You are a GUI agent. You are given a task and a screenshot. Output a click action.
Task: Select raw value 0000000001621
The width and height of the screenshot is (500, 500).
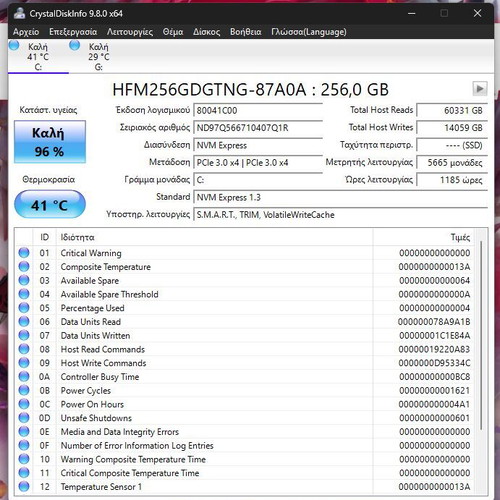435,390
